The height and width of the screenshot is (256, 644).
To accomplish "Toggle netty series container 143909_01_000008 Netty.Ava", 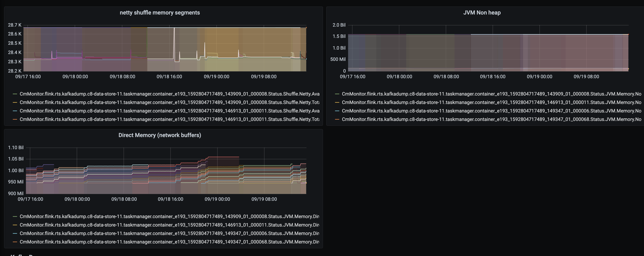I will click(x=169, y=94).
